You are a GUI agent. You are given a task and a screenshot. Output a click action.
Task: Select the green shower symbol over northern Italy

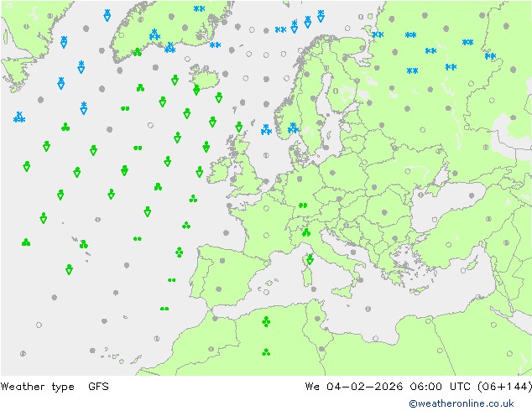pos(306,232)
